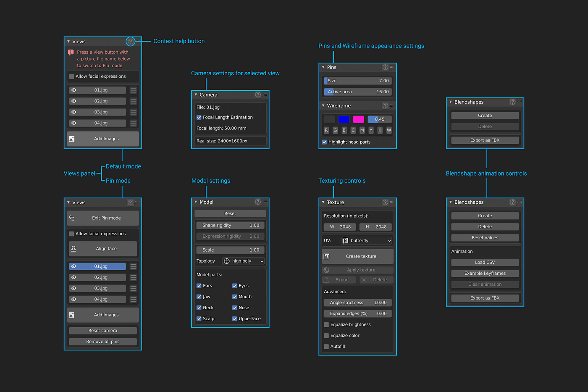This screenshot has width=588, height=392.
Task: Open help icon in Wireframe panel header
Action: point(385,106)
